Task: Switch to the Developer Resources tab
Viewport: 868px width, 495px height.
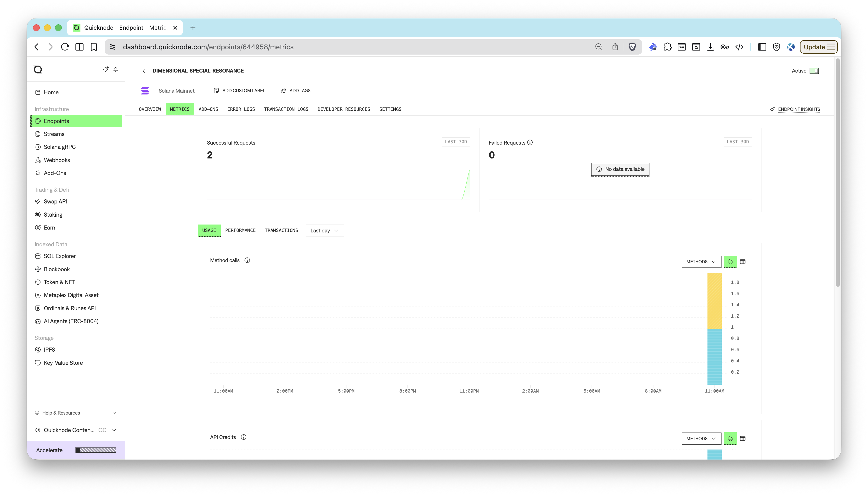Action: coord(344,109)
